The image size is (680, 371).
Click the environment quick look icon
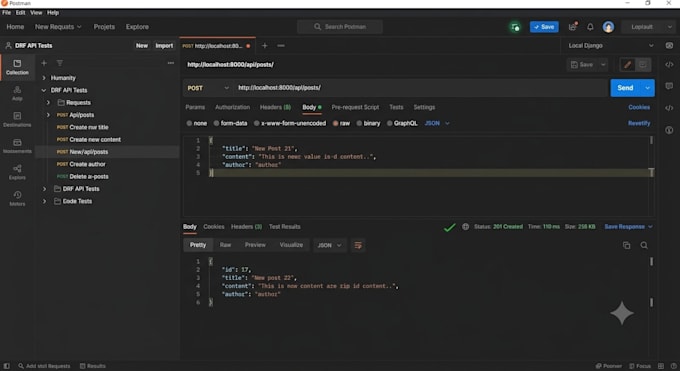669,46
